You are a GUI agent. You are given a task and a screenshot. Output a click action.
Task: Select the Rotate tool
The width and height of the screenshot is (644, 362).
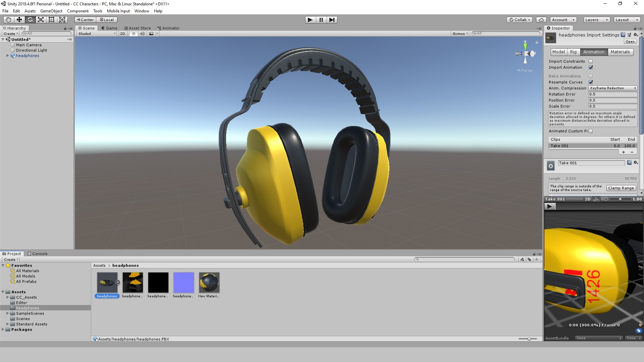[x=30, y=20]
